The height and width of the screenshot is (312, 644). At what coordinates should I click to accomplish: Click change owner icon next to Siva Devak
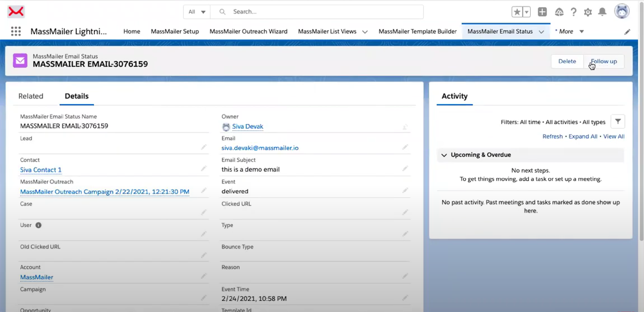coord(405,127)
